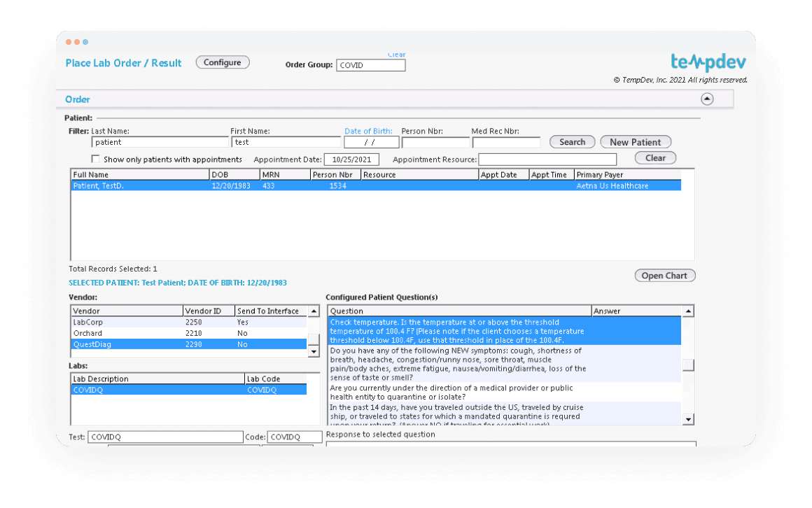Click the TempDev logo
812x508 pixels.
pyautogui.click(x=708, y=62)
